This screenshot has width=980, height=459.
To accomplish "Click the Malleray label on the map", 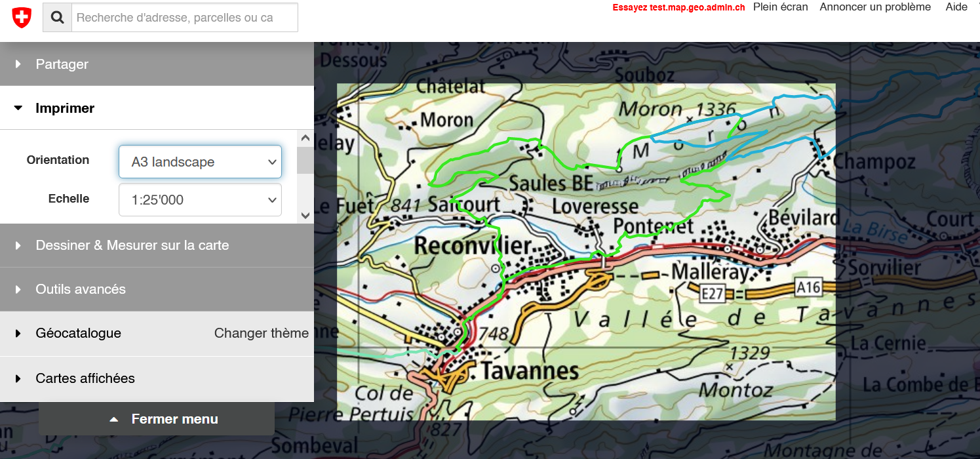I will (710, 271).
